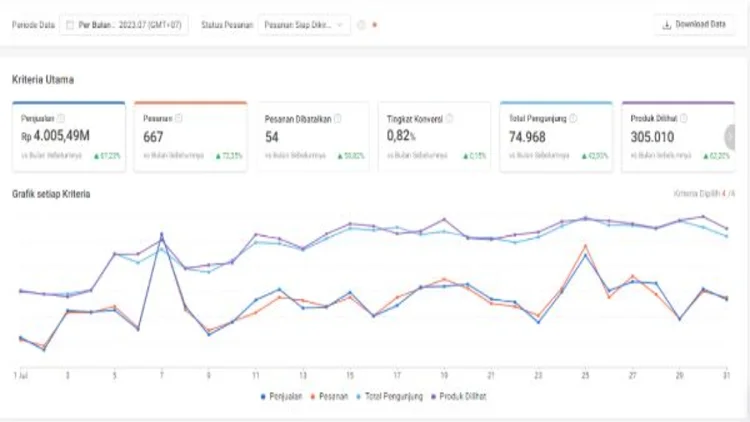The width and height of the screenshot is (750, 422).
Task: Show more metric cards with right arrow
Action: [x=730, y=137]
